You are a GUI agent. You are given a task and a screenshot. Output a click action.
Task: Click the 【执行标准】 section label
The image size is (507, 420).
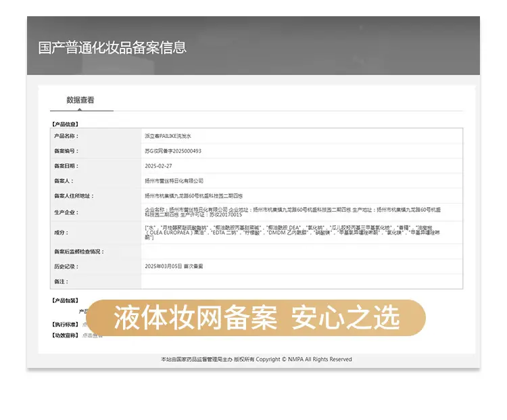65,324
